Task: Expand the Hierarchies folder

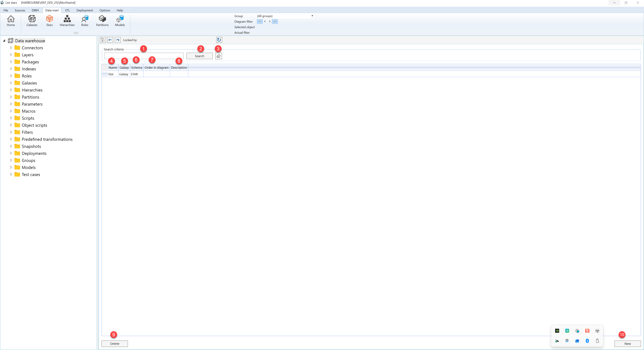Action: pyautogui.click(x=11, y=90)
